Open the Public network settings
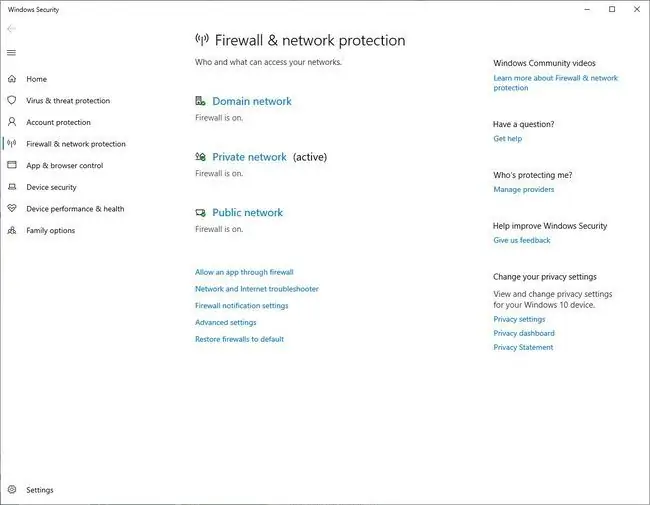The width and height of the screenshot is (650, 505). [x=247, y=212]
